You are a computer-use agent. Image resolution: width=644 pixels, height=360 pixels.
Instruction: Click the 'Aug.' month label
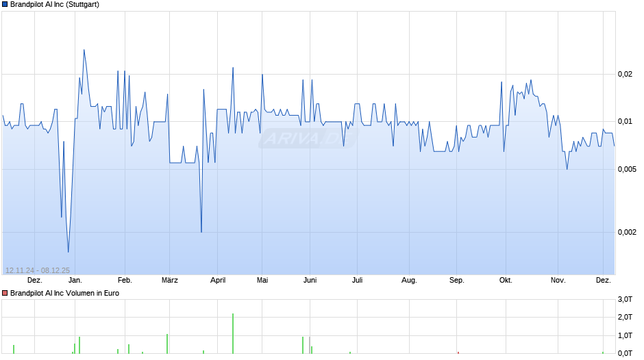(409, 281)
